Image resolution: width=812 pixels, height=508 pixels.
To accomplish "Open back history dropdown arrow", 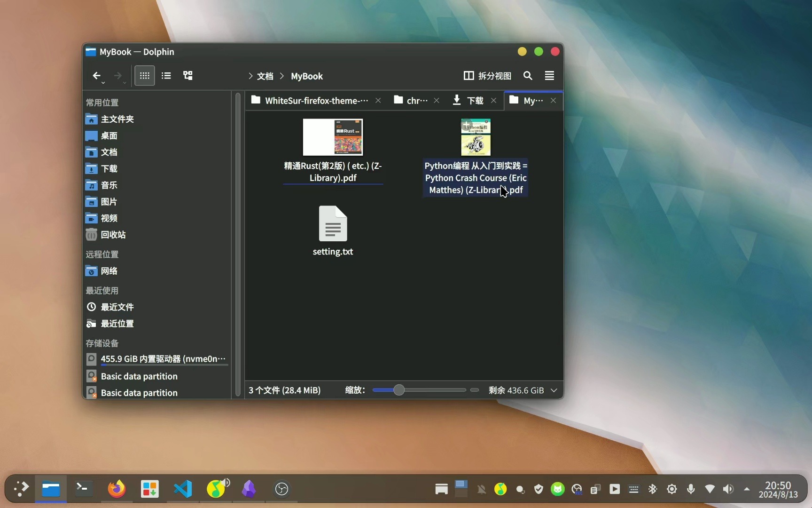I will click(103, 83).
